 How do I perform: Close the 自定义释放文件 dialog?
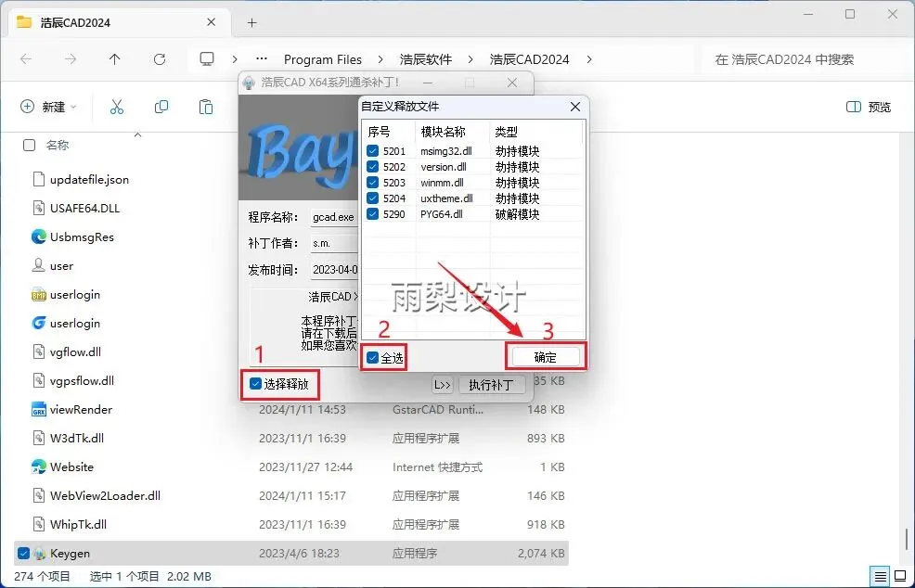pyautogui.click(x=574, y=107)
